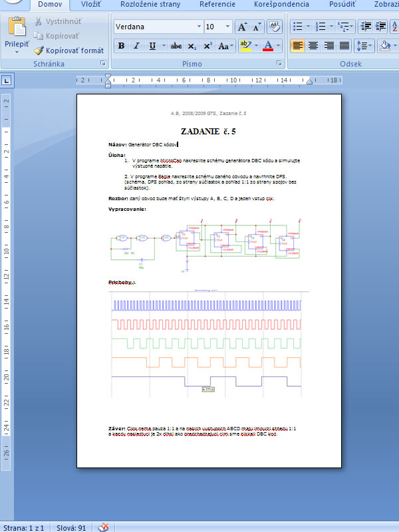Click the Clear Formatting icon
This screenshot has height=532, width=399.
275,27
